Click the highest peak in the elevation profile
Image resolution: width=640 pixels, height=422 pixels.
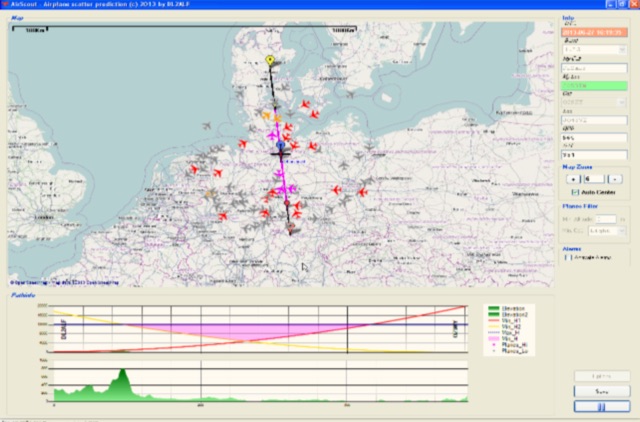click(x=122, y=372)
